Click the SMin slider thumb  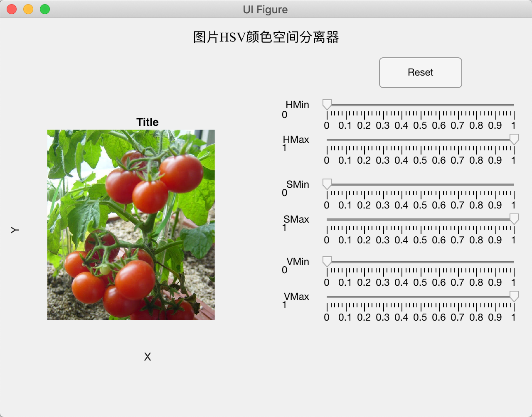tap(327, 184)
